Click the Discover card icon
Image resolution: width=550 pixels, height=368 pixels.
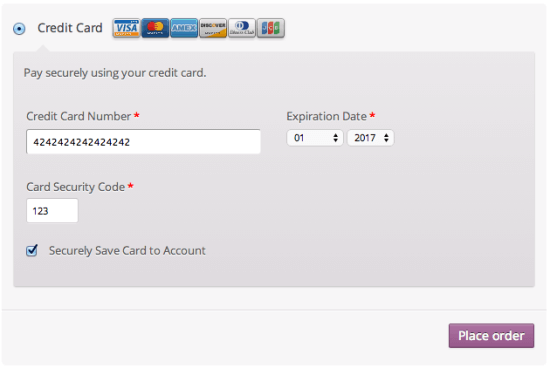tap(213, 28)
